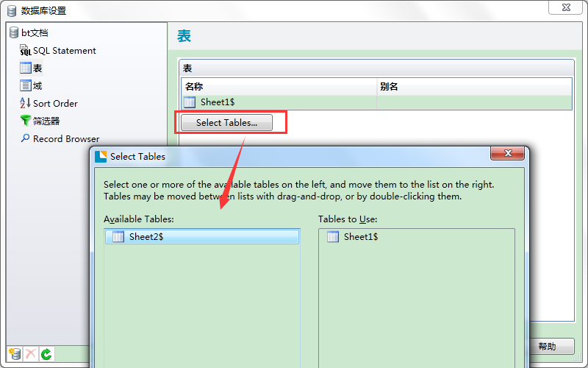Click the Select Tables... button

pyautogui.click(x=226, y=122)
